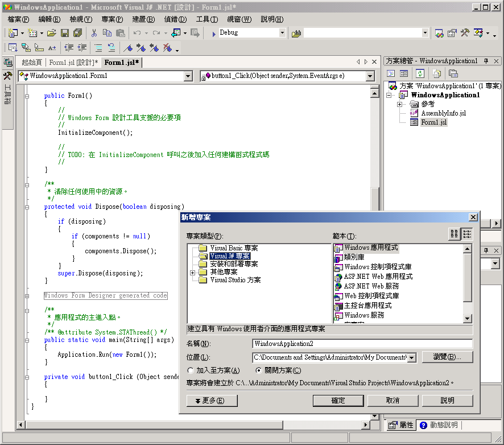Screen dimensions: 504x445
Task: Expand the 參考 references node
Action: click(399, 104)
